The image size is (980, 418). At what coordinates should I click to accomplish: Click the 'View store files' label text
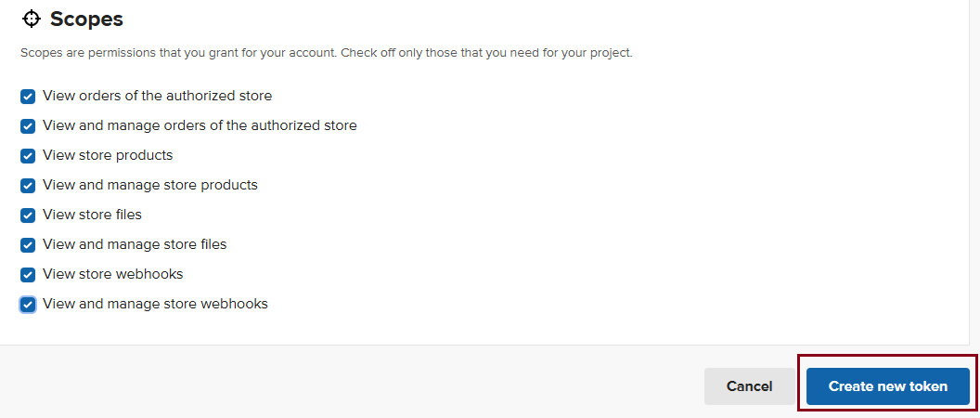click(92, 215)
